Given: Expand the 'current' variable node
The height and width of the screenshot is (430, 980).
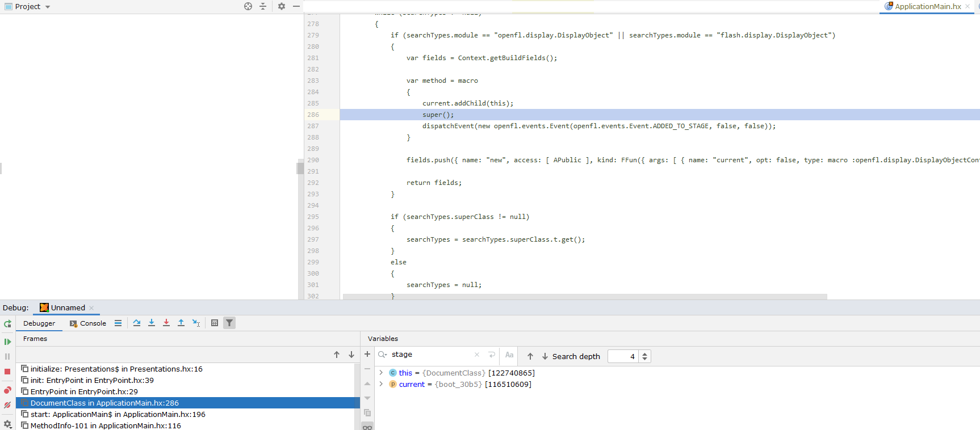Looking at the screenshot, I should (x=381, y=384).
